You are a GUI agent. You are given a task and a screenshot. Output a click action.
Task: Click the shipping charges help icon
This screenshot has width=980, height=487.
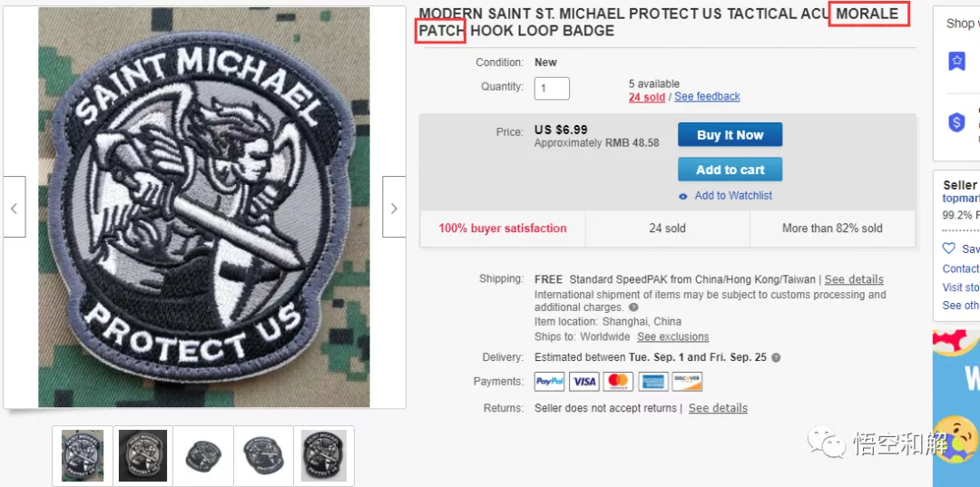point(633,307)
